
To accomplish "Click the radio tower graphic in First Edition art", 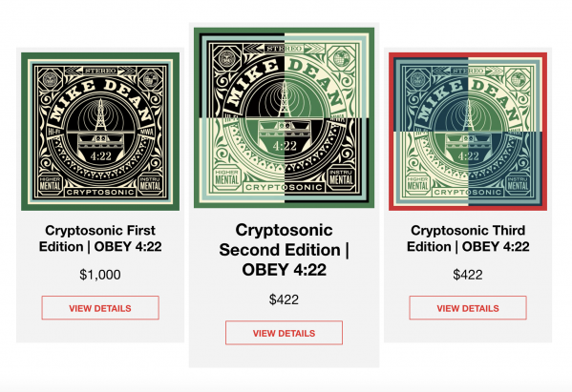I will click(100, 114).
